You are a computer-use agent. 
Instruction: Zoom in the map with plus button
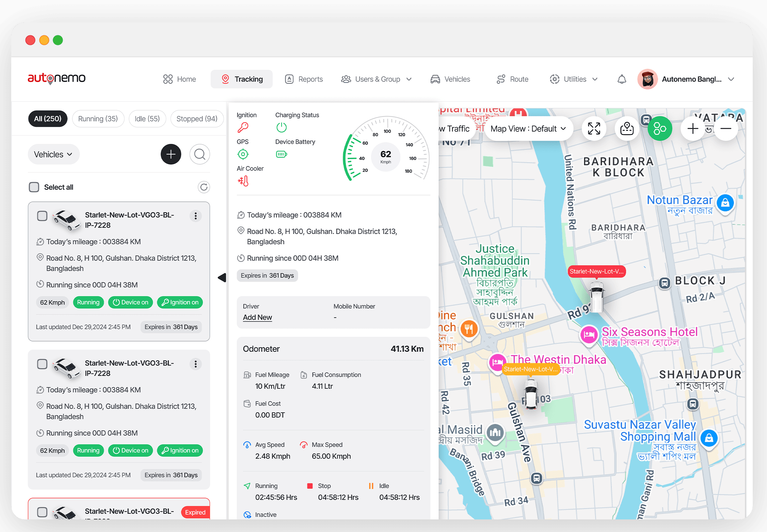pyautogui.click(x=692, y=129)
